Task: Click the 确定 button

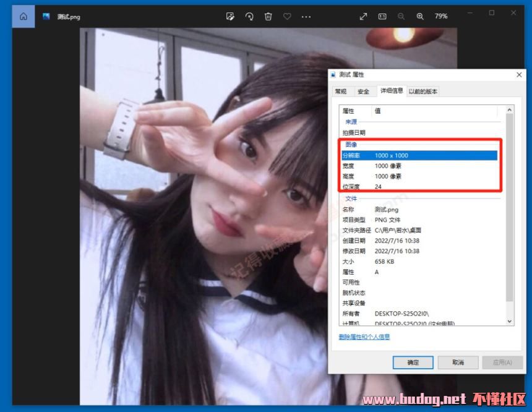Action: (x=413, y=363)
